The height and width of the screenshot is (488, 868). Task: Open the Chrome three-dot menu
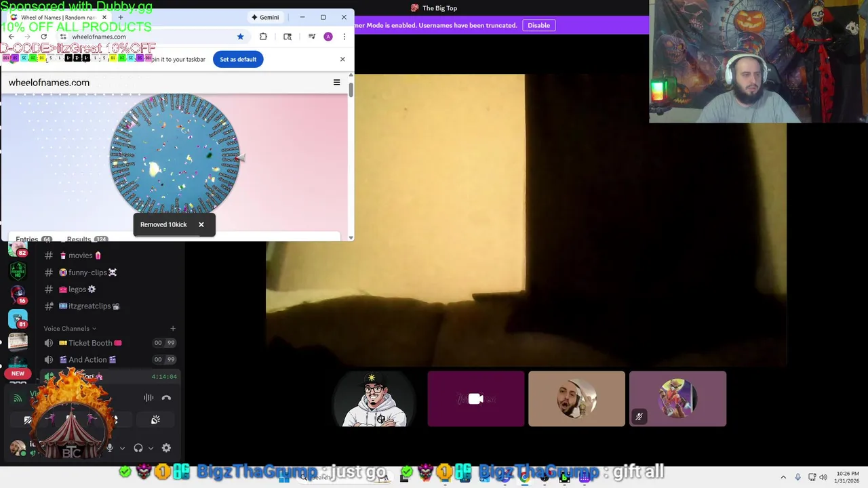click(x=344, y=37)
